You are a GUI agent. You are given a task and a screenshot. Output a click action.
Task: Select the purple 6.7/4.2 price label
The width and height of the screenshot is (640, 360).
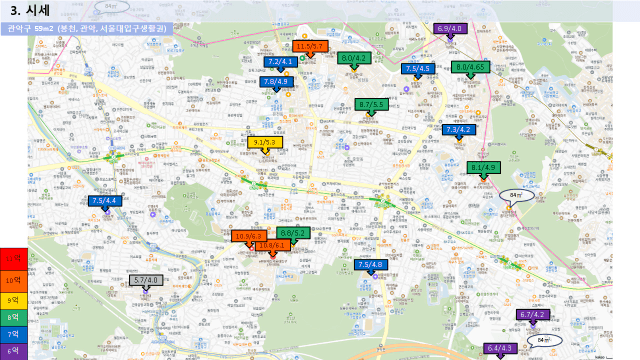[x=533, y=315]
